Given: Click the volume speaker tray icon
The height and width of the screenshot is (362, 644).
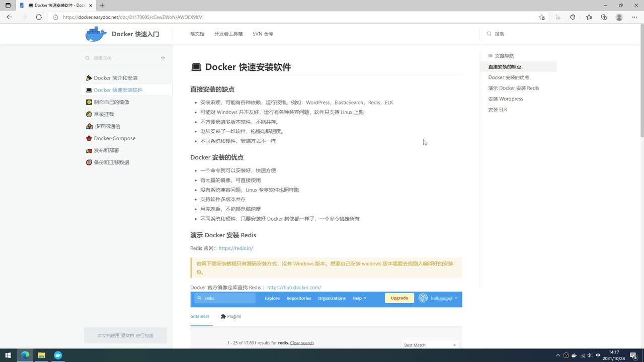Looking at the screenshot, I should click(x=590, y=355).
